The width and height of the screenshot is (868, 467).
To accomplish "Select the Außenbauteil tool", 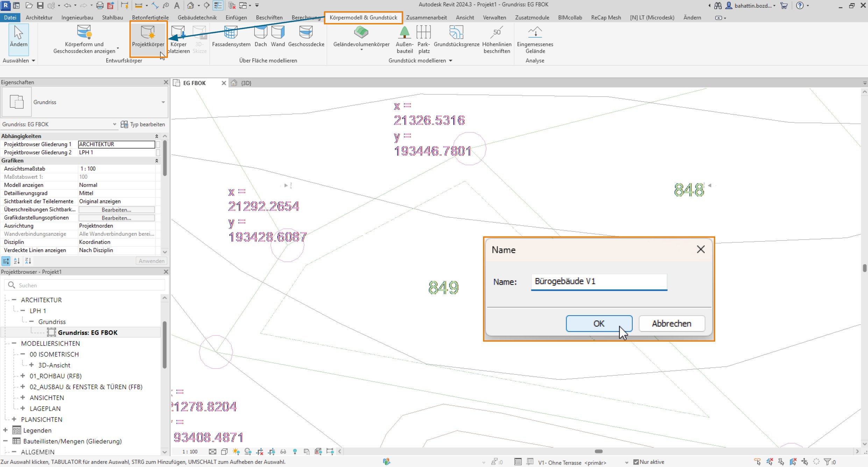I will [405, 39].
